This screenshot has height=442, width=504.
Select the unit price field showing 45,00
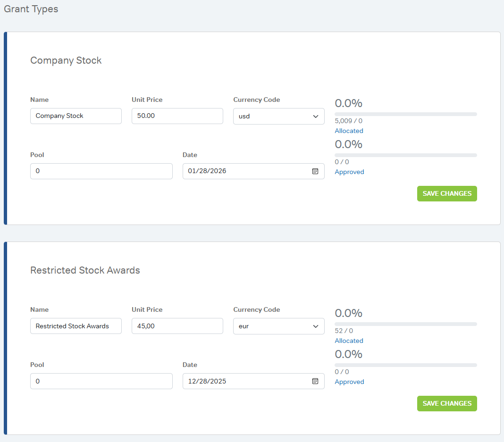coord(177,326)
